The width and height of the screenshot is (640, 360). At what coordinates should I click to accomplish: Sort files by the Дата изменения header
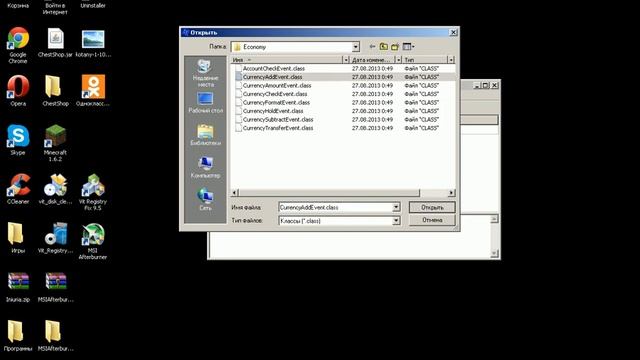click(x=372, y=60)
